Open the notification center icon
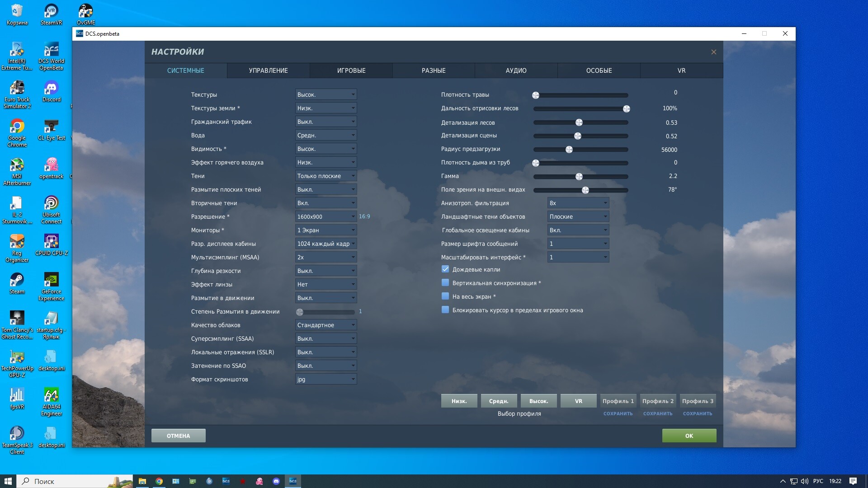The width and height of the screenshot is (868, 488). [853, 481]
